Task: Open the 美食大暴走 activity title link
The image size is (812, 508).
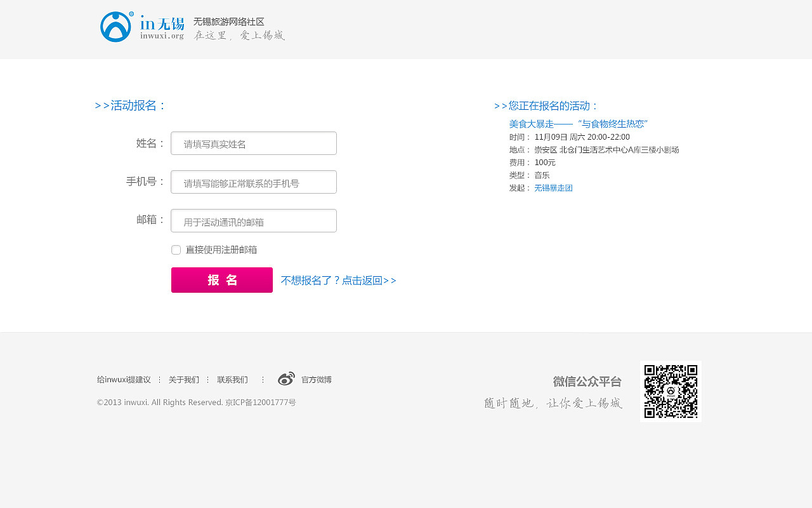Action: 579,124
